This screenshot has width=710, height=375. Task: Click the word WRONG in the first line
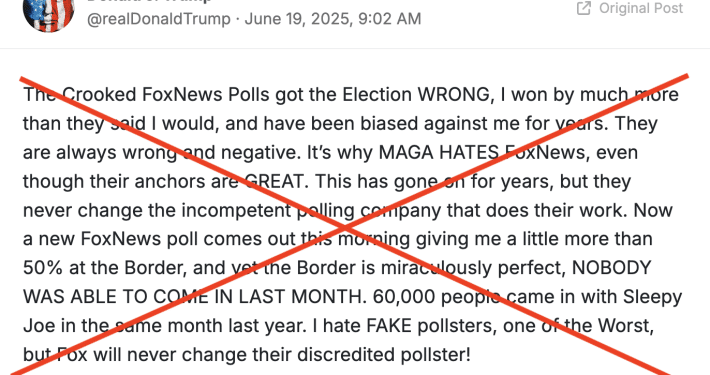pos(453,95)
